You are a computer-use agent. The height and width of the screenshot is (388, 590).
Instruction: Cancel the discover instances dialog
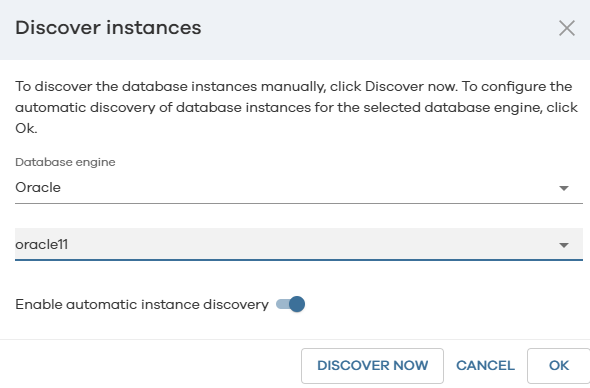coord(485,365)
